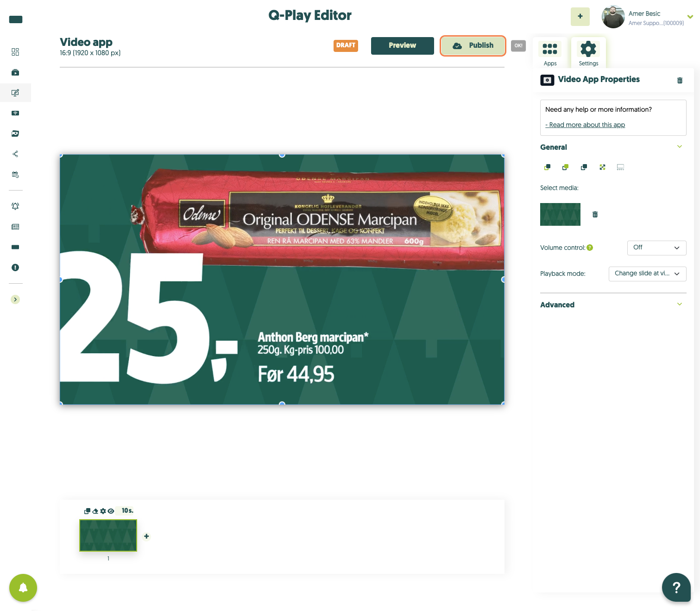Image resolution: width=700 pixels, height=611 pixels.
Task: Switch to the Apps tab
Action: 550,53
